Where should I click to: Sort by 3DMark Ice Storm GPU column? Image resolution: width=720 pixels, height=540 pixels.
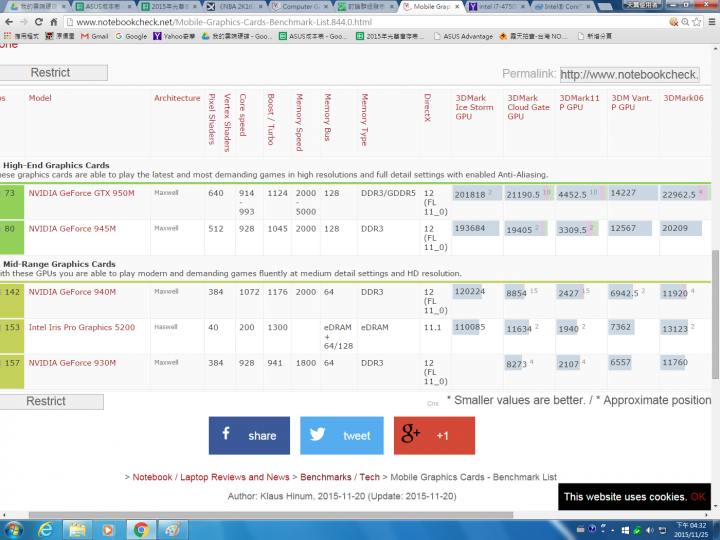point(474,107)
